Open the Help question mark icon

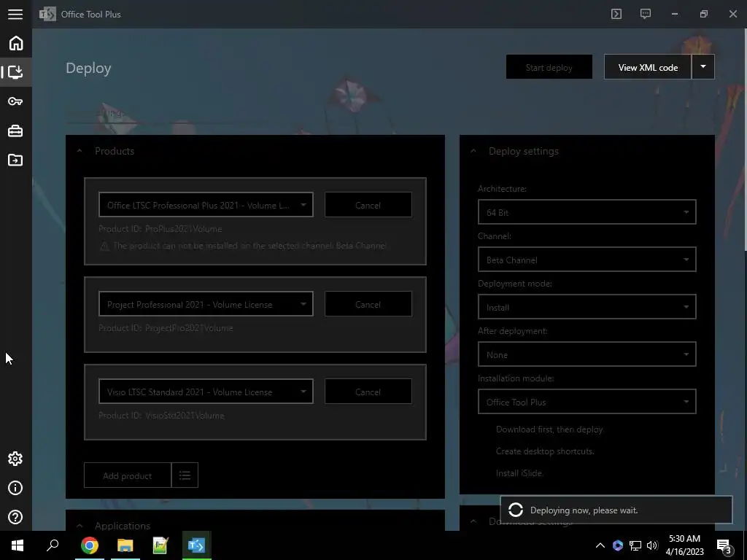click(x=15, y=517)
